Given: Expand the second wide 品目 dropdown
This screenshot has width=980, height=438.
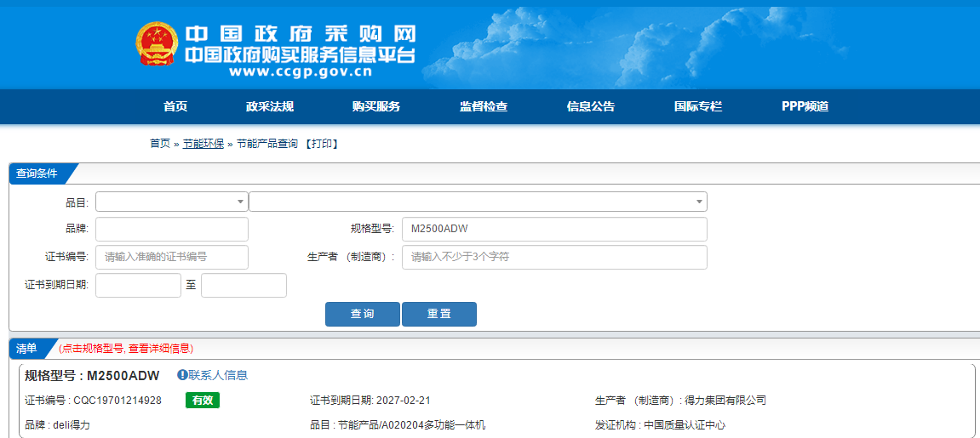Looking at the screenshot, I should (x=478, y=202).
